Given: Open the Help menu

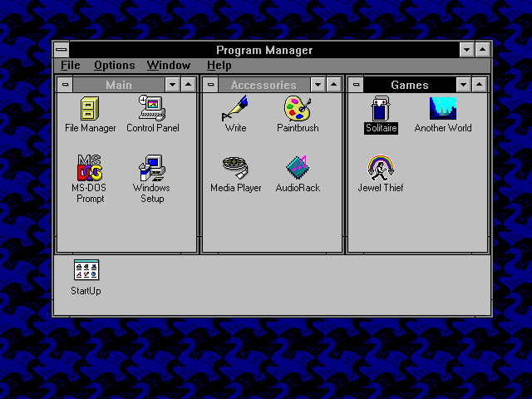Looking at the screenshot, I should [219, 65].
